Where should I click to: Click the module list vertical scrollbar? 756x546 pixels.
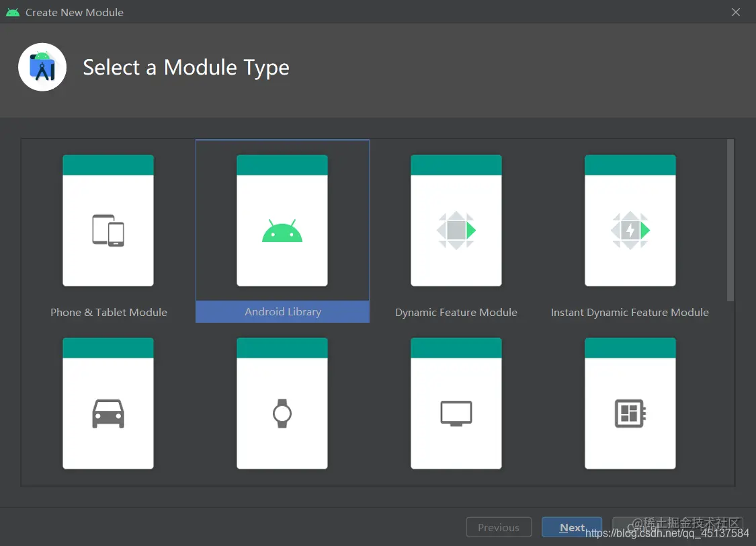(x=730, y=220)
